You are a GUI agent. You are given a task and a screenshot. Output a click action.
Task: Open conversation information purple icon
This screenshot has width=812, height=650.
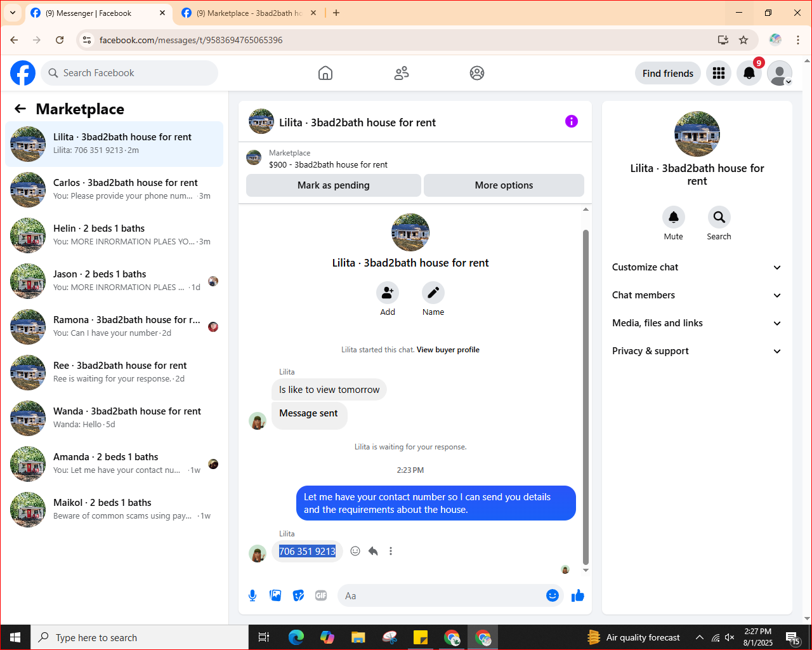click(x=572, y=121)
